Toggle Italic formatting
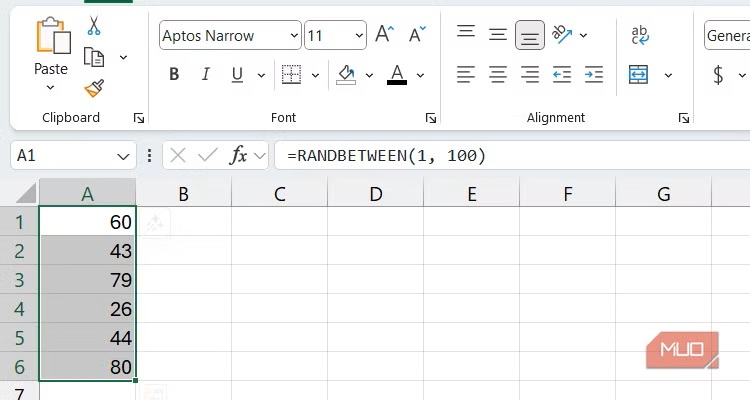Viewport: 750px width, 400px height. [x=206, y=74]
